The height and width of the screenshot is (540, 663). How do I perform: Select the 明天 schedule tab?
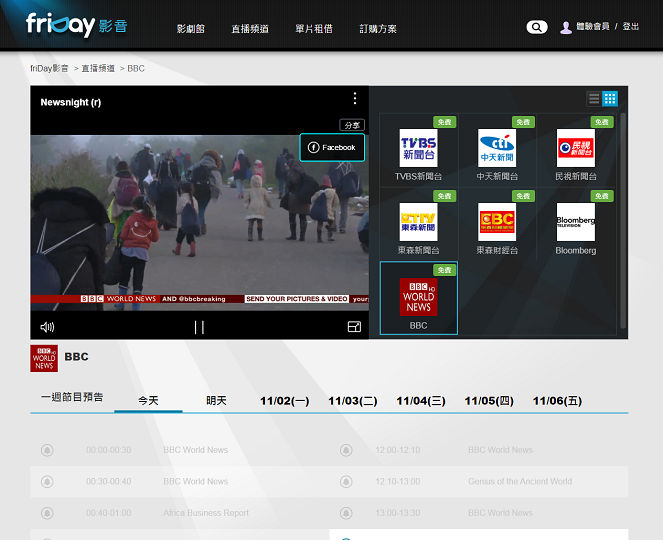(216, 400)
